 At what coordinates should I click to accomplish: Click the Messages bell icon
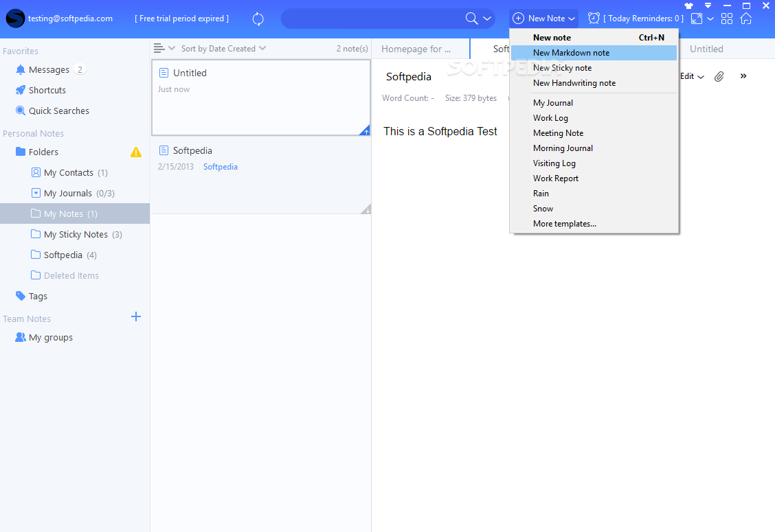point(20,69)
